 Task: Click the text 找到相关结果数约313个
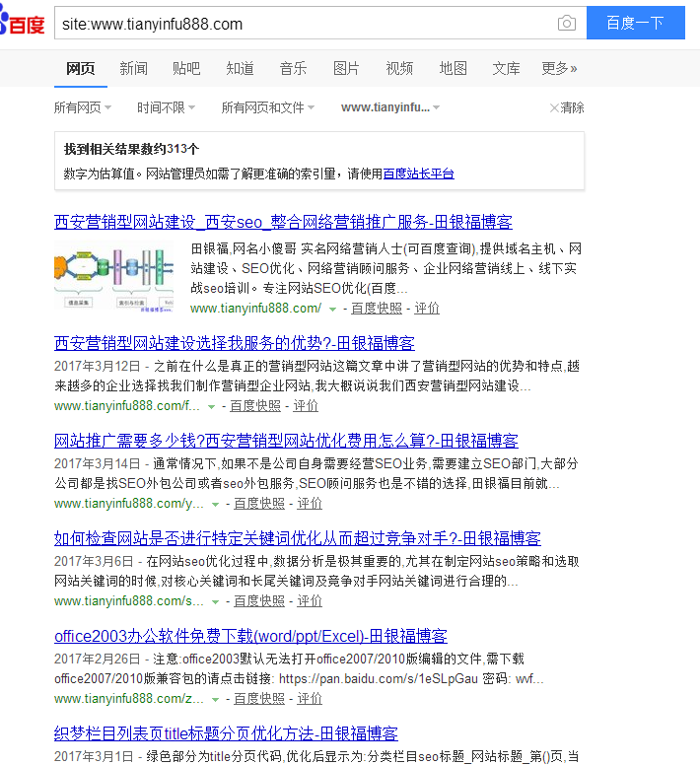point(131,149)
